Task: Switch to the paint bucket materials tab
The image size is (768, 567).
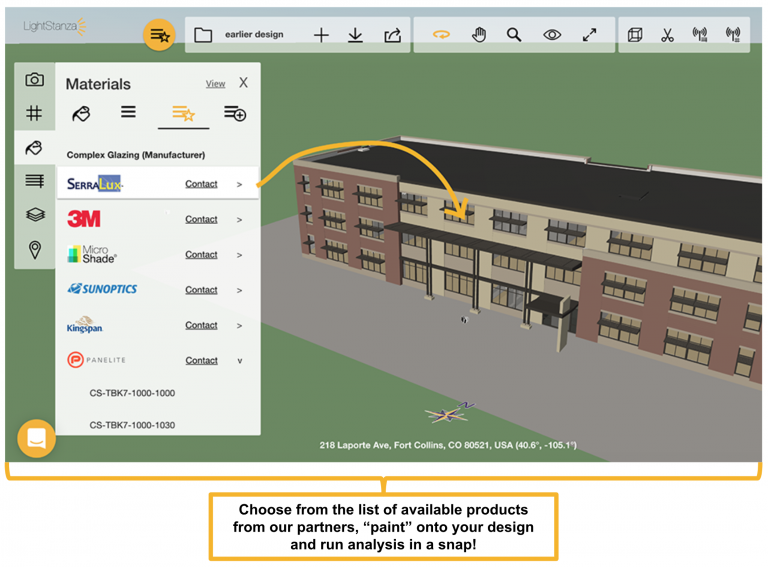Action: click(x=82, y=113)
